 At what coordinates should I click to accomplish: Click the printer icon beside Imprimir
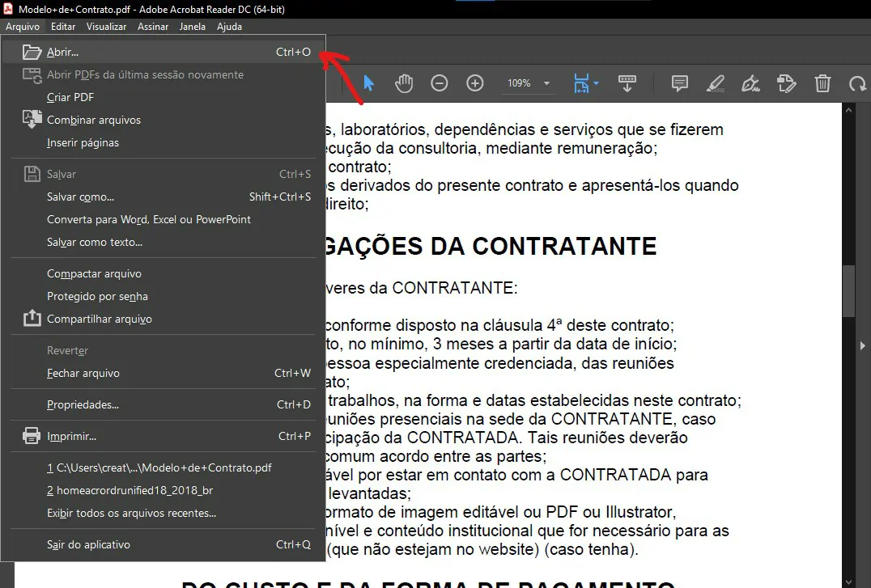(32, 436)
